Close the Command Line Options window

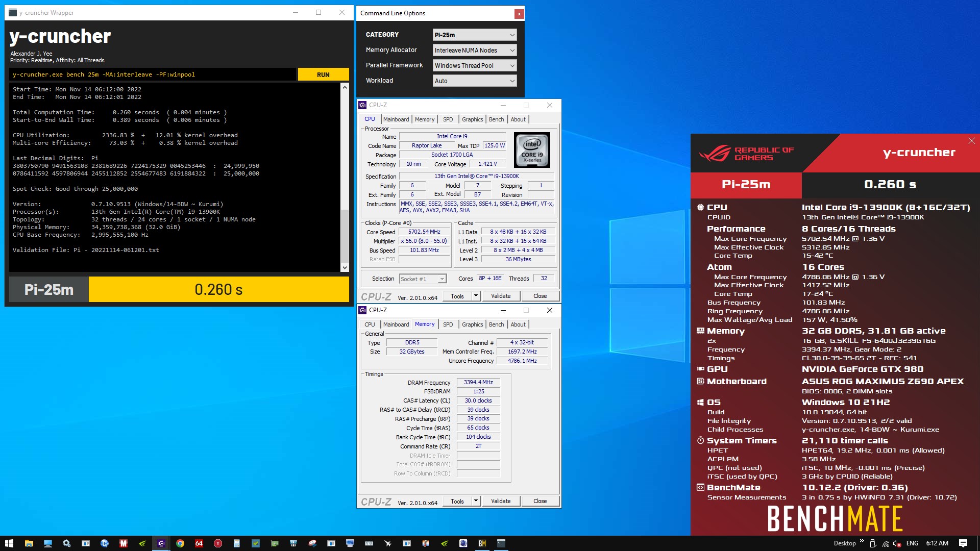[519, 14]
